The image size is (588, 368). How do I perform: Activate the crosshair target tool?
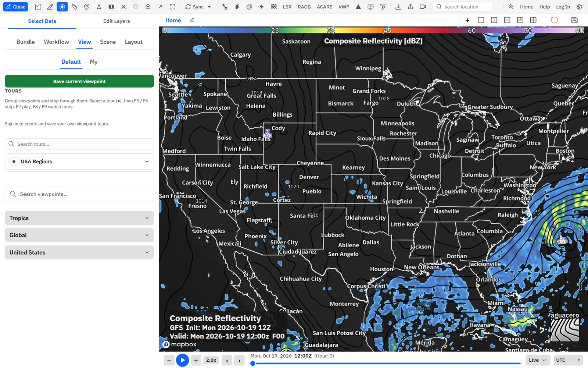pyautogui.click(x=62, y=7)
